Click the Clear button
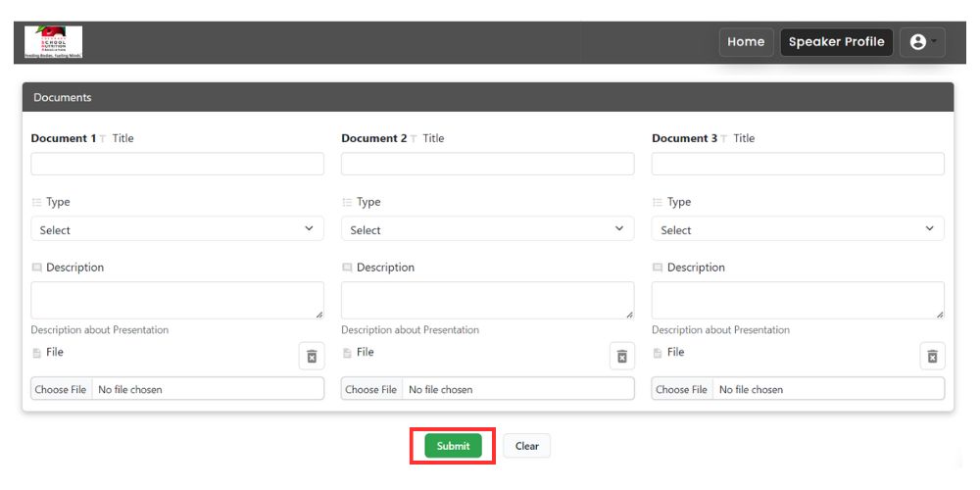The height and width of the screenshot is (490, 980). pyautogui.click(x=527, y=446)
